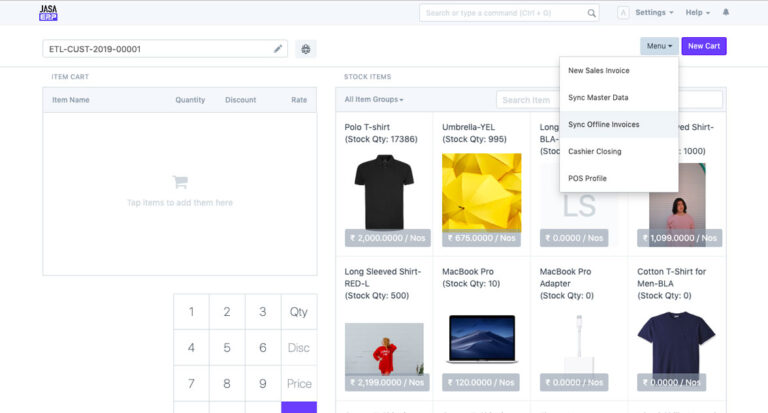The width and height of the screenshot is (768, 413).
Task: Open POS Profile from the menu
Action: point(587,178)
